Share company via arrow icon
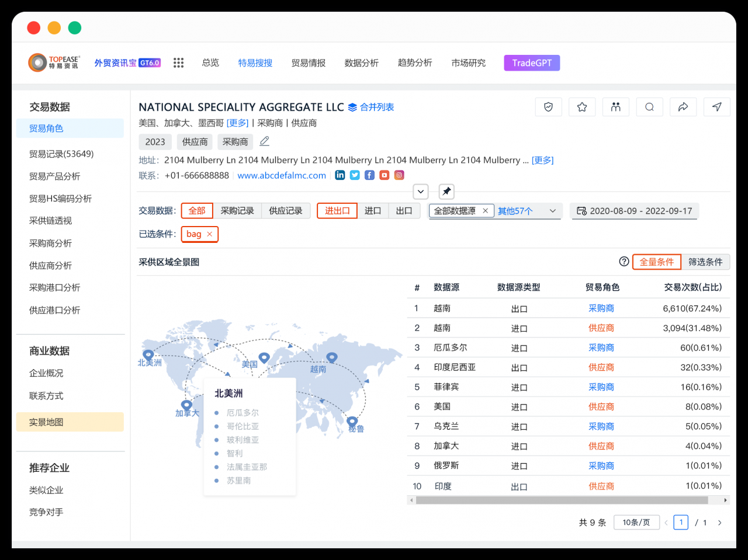The height and width of the screenshot is (560, 748). [x=683, y=107]
